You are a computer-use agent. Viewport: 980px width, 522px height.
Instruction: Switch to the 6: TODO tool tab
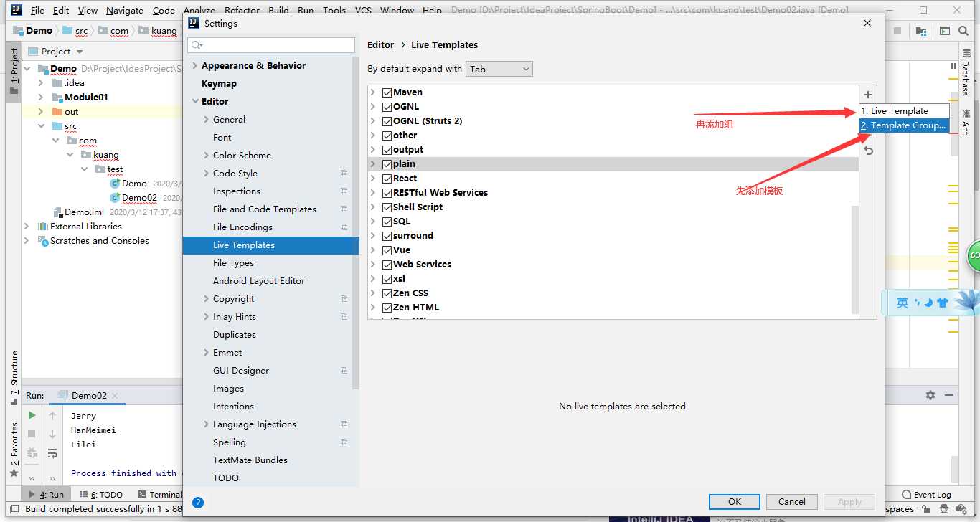(x=100, y=495)
